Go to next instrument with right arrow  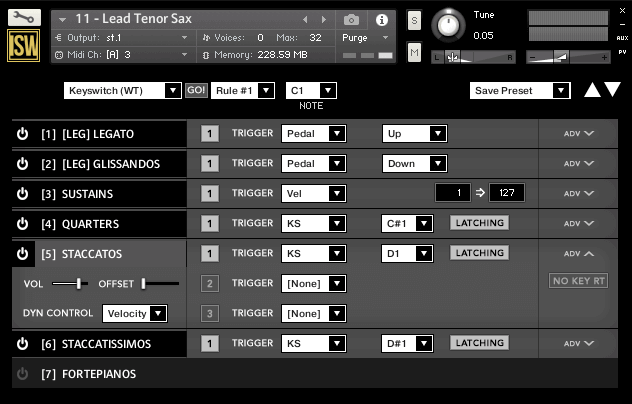(323, 20)
